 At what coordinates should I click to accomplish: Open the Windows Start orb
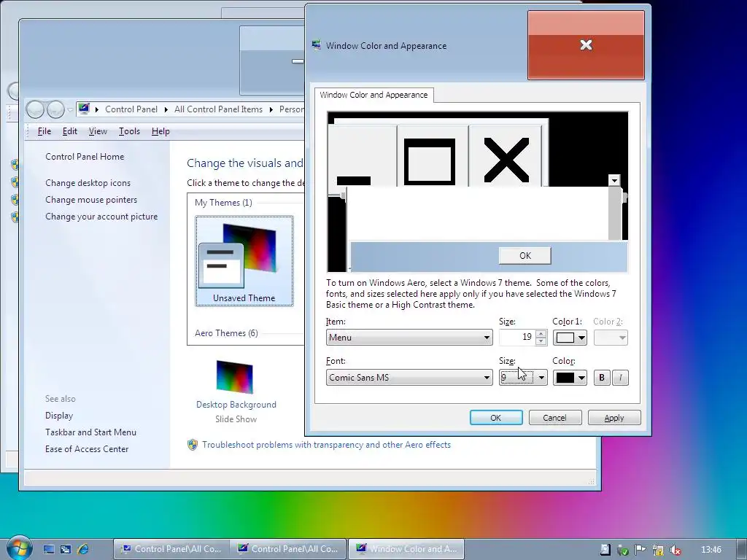point(18,548)
